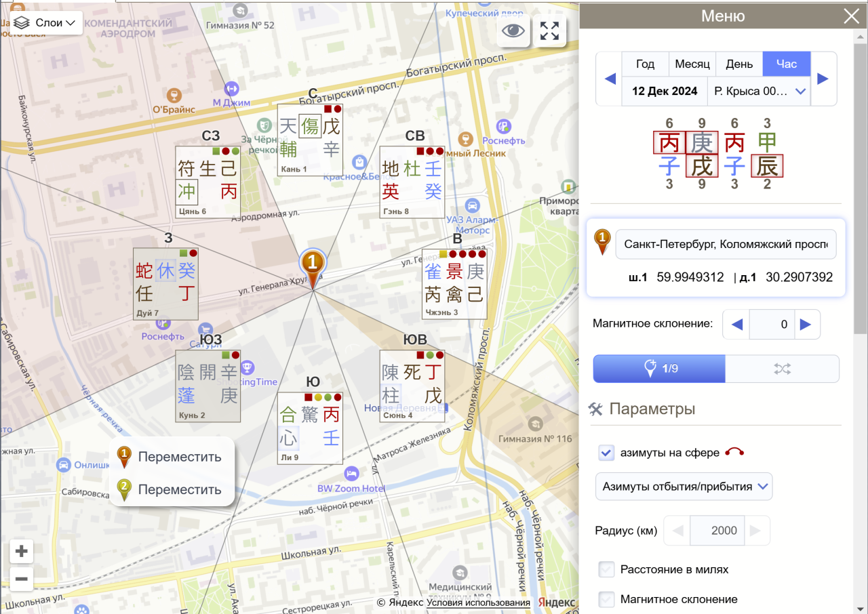868x614 pixels.
Task: Open the Слои layers dropdown
Action: (46, 22)
